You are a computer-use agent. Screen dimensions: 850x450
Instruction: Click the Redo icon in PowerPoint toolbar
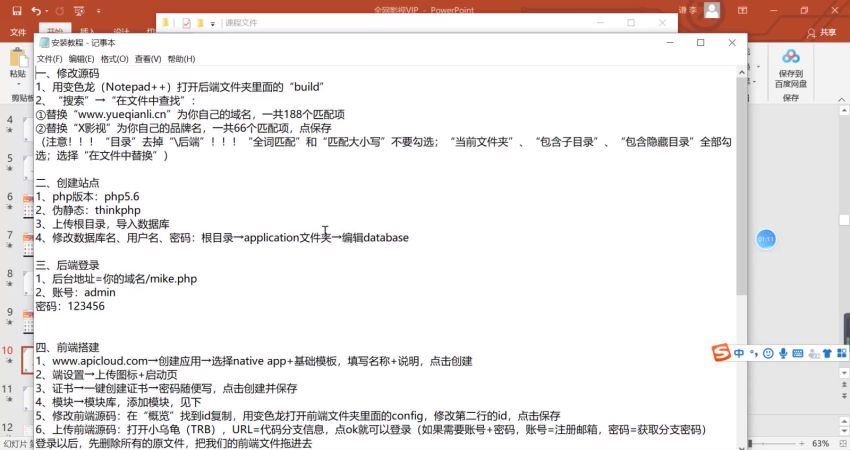(x=60, y=10)
